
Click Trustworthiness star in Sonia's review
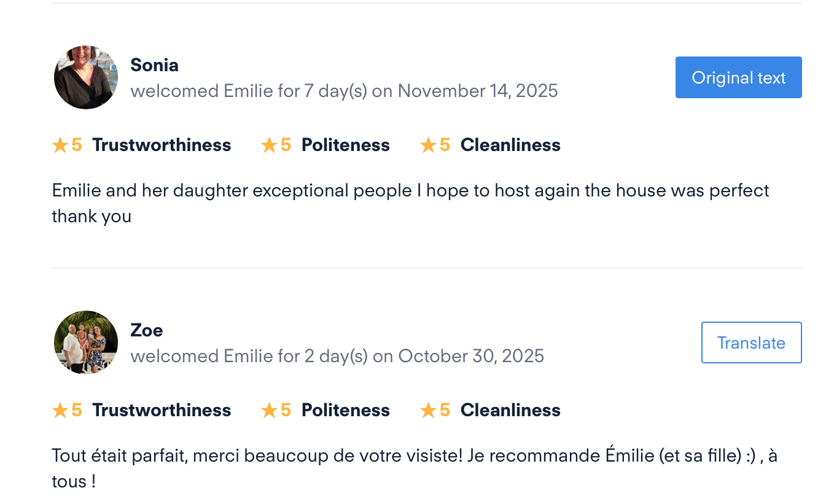tap(60, 145)
